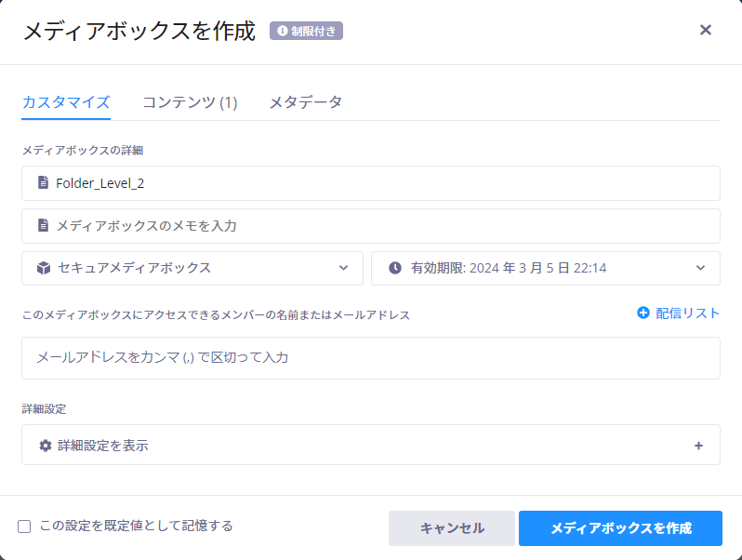Click the 詳細設定 section heading
The width and height of the screenshot is (742, 560).
[x=44, y=409]
